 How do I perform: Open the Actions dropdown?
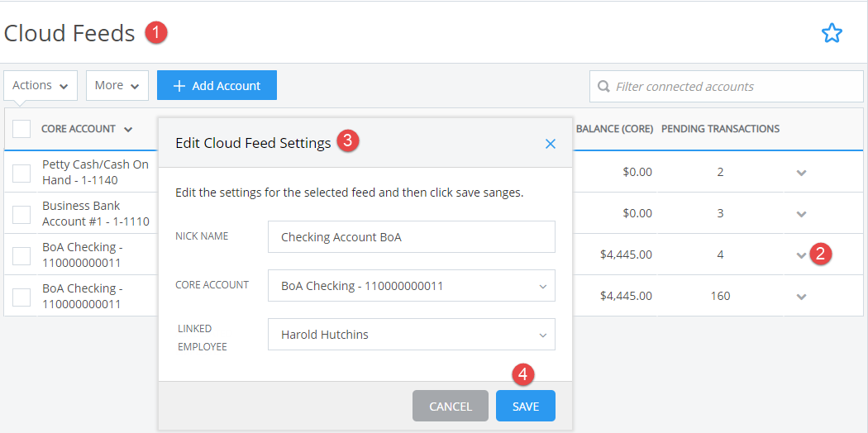(x=41, y=86)
